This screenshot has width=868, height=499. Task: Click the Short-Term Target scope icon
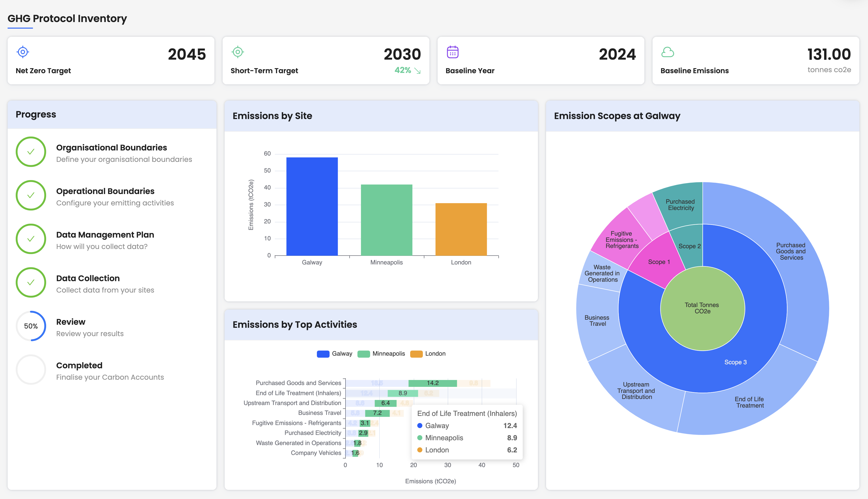237,52
